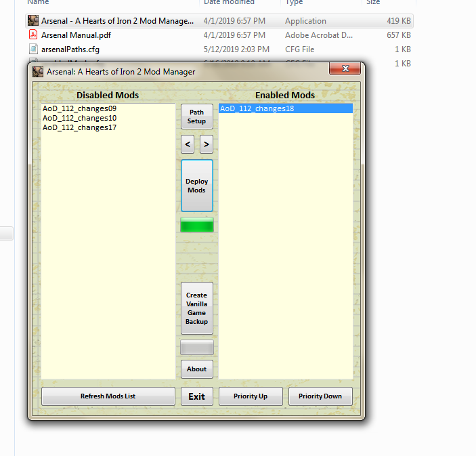
Task: Select arsenalPaths.cfg file name in Explorer
Action: click(x=70, y=49)
